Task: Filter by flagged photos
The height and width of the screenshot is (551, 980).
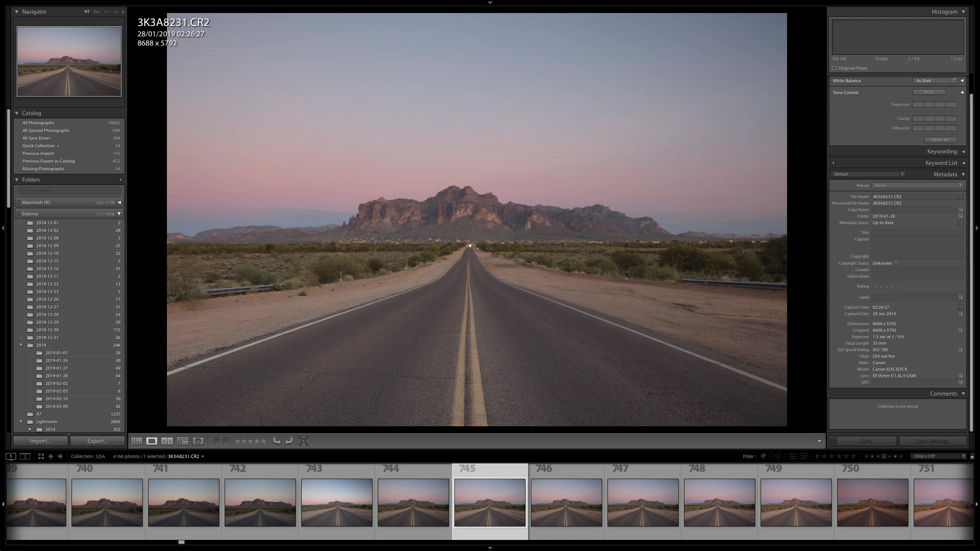Action: click(x=763, y=456)
